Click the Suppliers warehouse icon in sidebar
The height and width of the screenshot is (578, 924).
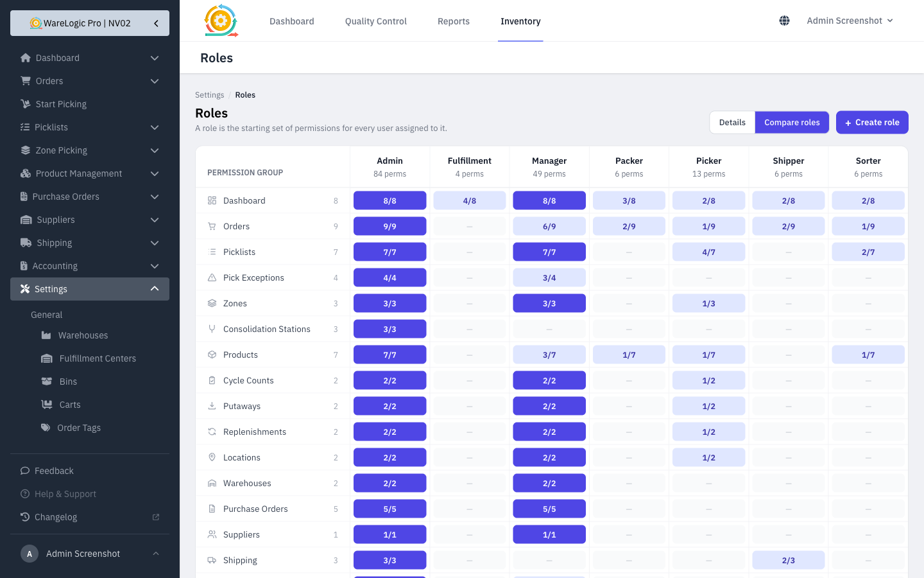26,220
